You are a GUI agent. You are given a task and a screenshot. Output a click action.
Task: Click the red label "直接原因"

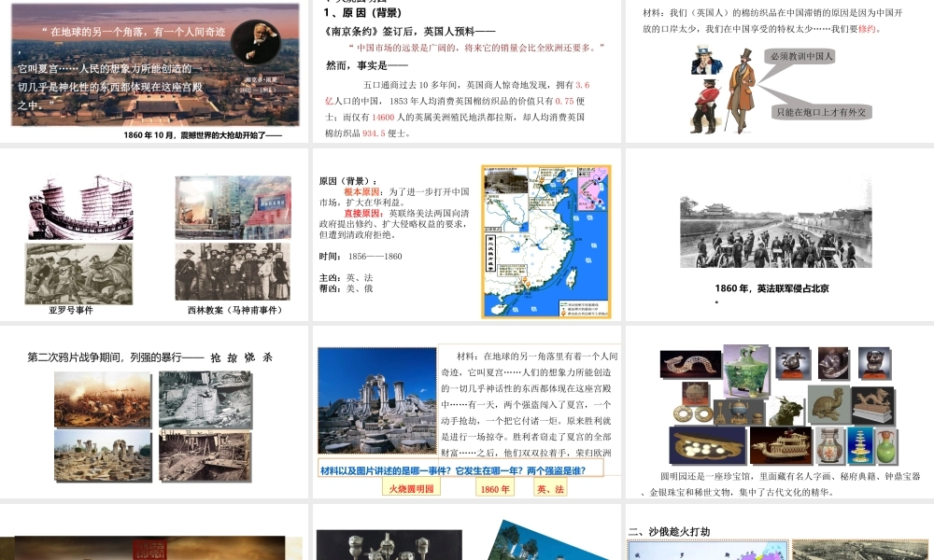(x=361, y=213)
